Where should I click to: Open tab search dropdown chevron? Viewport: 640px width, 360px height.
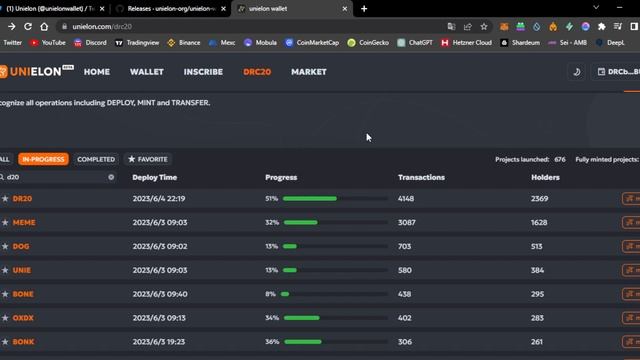click(596, 7)
